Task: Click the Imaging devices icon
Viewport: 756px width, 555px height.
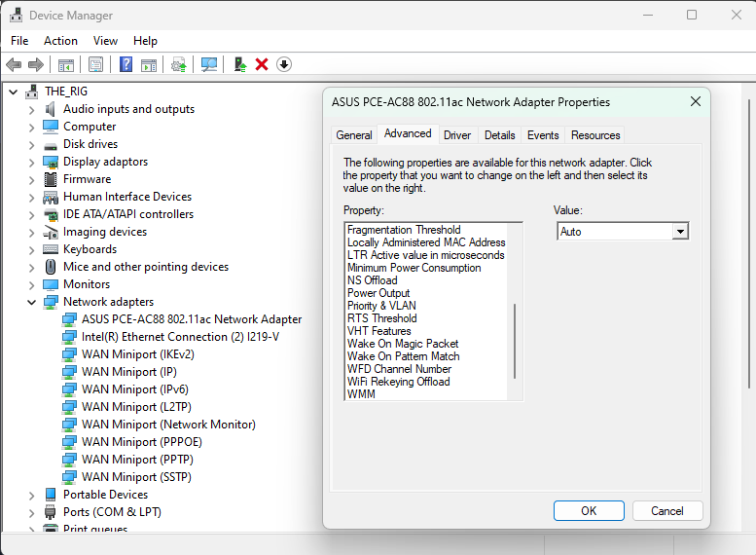Action: pyautogui.click(x=51, y=232)
